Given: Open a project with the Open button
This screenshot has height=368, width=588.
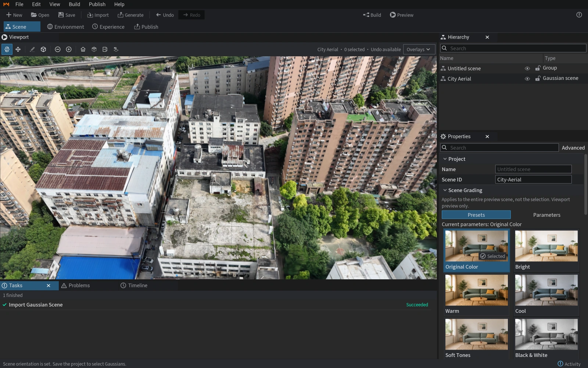Looking at the screenshot, I should coord(40,15).
